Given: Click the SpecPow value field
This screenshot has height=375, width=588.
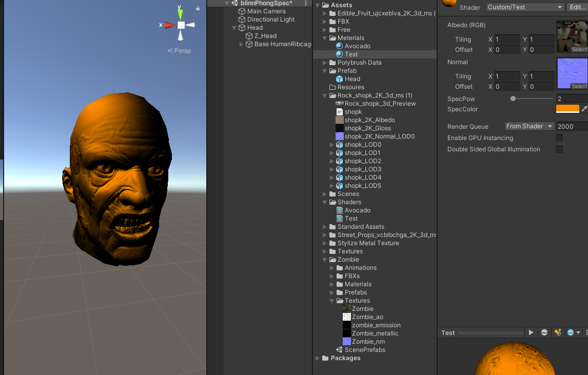Looking at the screenshot, I should click(572, 99).
